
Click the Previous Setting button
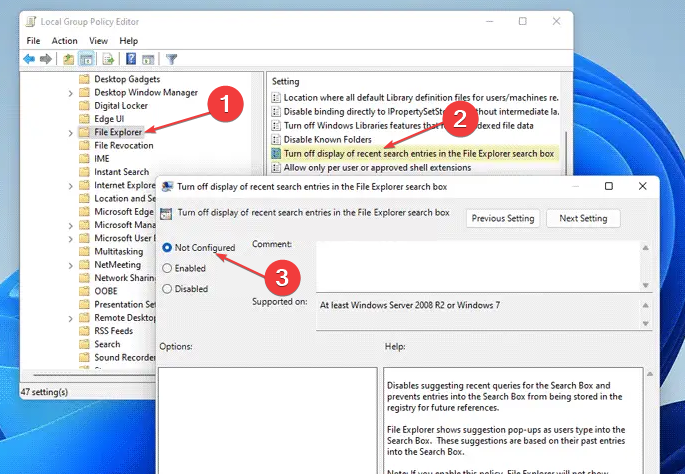502,218
